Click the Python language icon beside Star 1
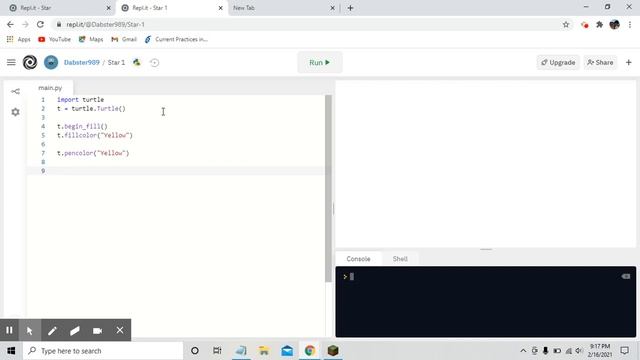The image size is (640, 360). pos(137,62)
